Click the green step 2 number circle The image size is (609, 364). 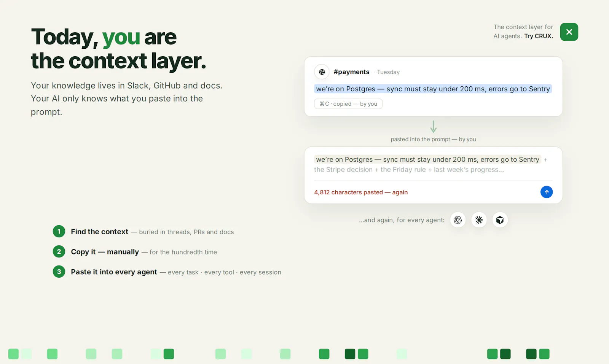pyautogui.click(x=59, y=251)
